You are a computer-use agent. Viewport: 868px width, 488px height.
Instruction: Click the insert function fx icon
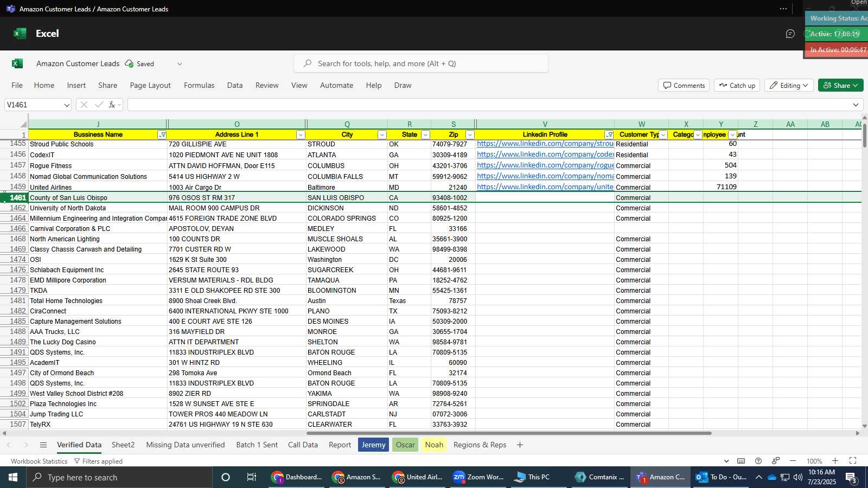(x=112, y=105)
